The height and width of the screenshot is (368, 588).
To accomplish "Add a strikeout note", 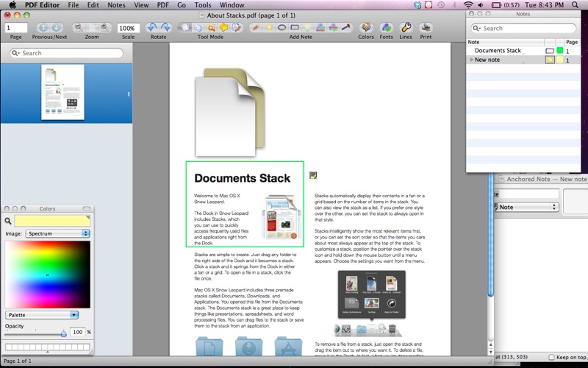I will click(333, 27).
